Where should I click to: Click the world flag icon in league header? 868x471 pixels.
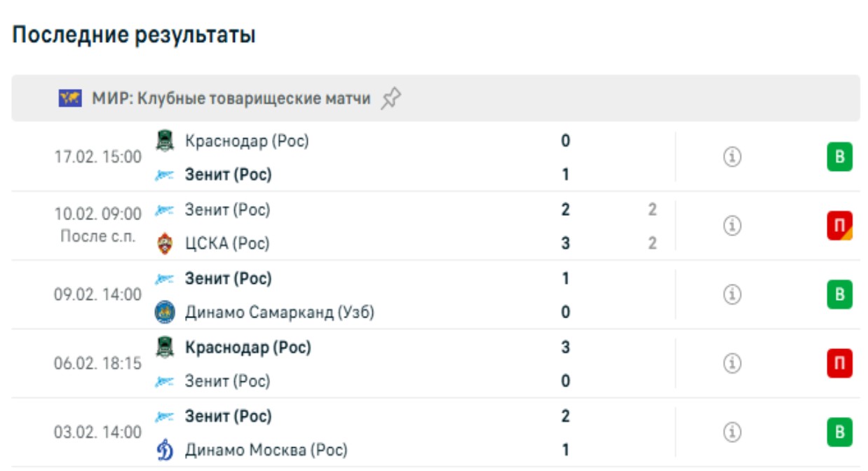coord(70,99)
